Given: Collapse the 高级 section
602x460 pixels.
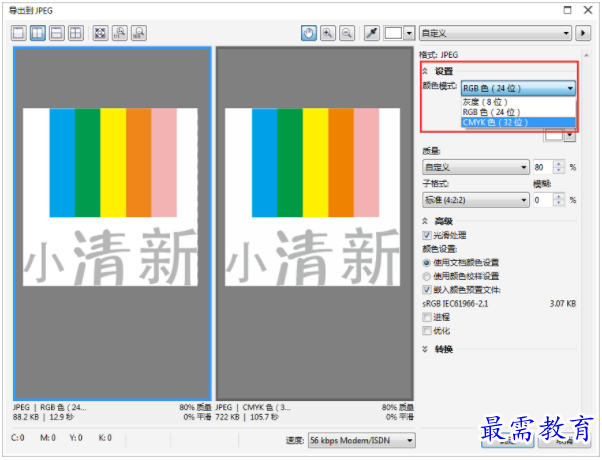Looking at the screenshot, I should coord(425,221).
